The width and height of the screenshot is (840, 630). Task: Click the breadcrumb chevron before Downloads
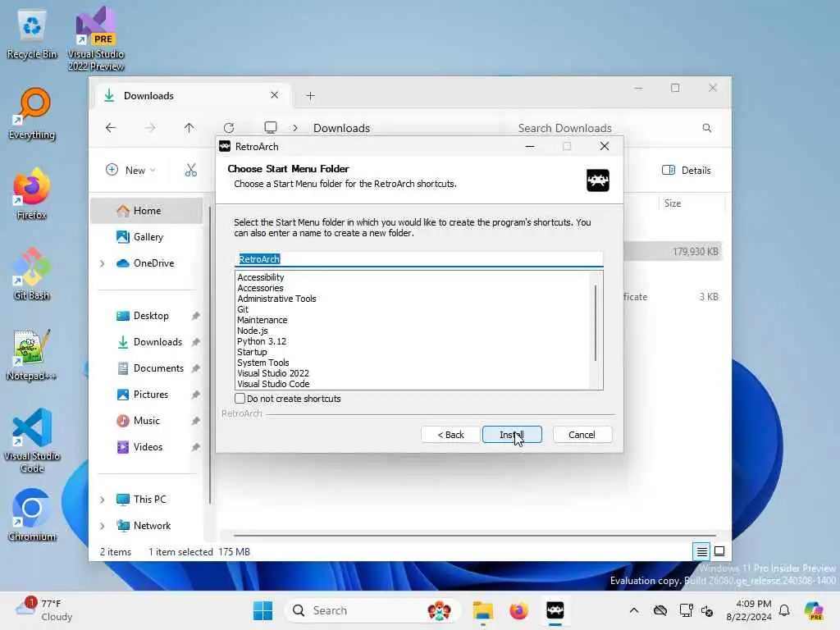click(295, 128)
